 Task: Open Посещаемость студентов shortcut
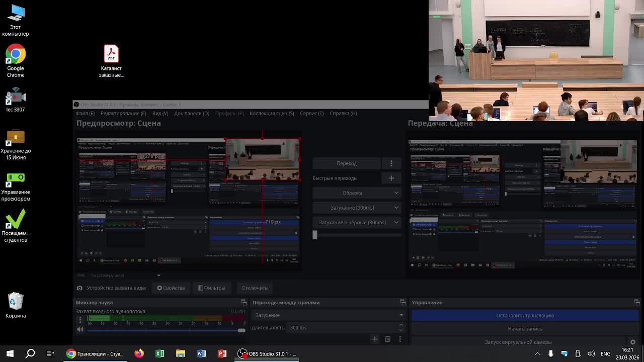click(x=16, y=226)
